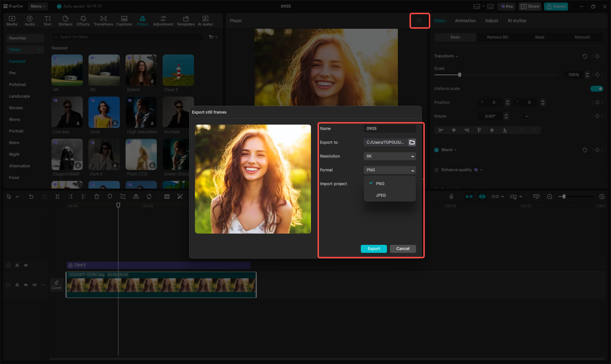Image resolution: width=611 pixels, height=364 pixels.
Task: Hide the image track with the eye toggle
Action: point(26,285)
